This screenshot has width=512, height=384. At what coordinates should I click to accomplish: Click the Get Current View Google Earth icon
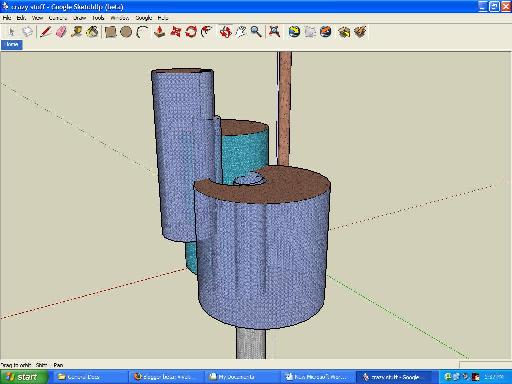pos(294,32)
